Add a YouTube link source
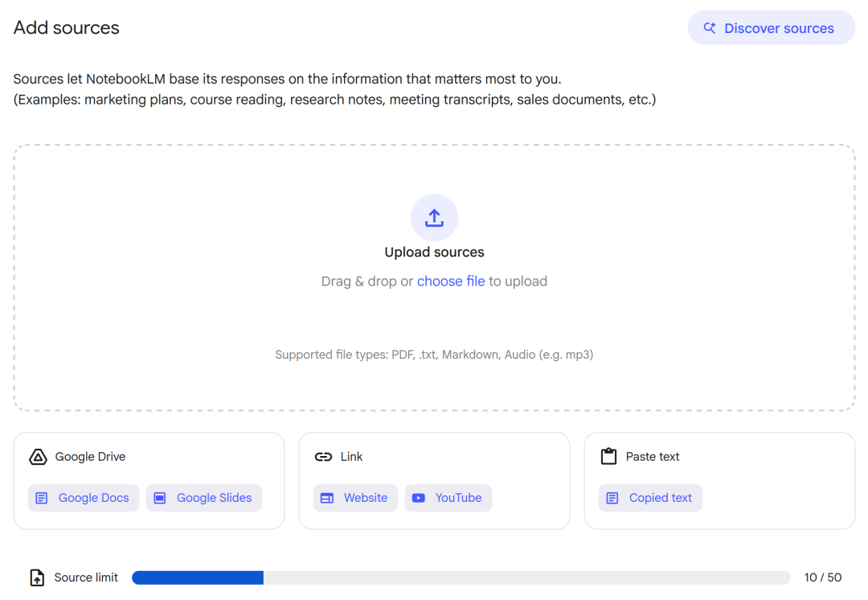Image resolution: width=868 pixels, height=600 pixels. [x=448, y=498]
